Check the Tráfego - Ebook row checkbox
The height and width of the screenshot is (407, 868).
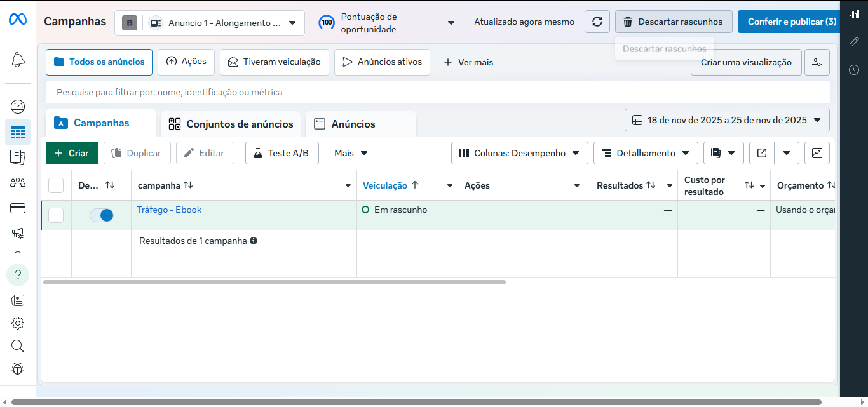click(56, 215)
